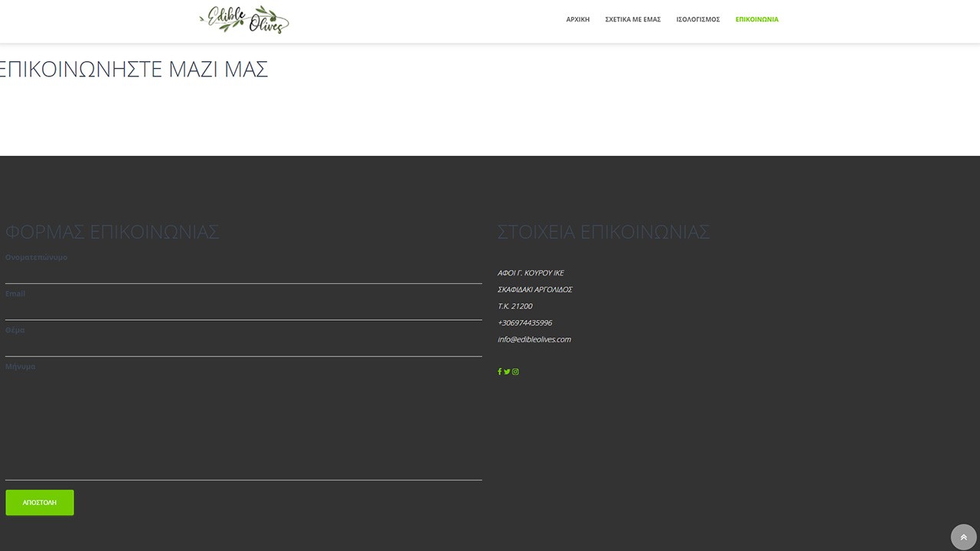Click the info@edibleolives.com email address
Screen dimensions: 980x551
(x=534, y=340)
